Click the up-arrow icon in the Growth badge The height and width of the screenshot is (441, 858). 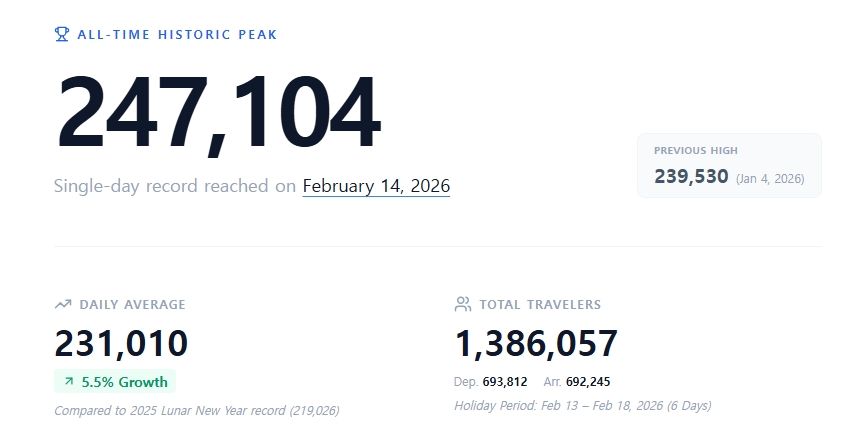coord(69,381)
